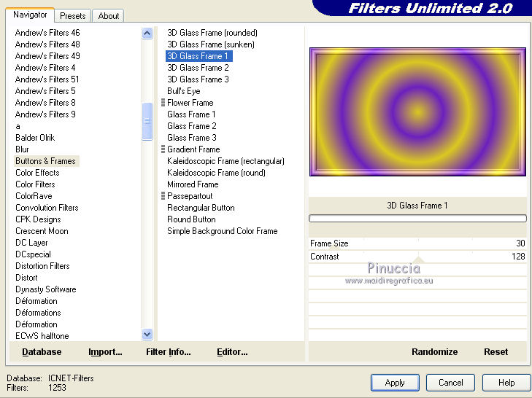532x398 pixels.
Task: Adjust the Frame Size slider
Action: coord(417,243)
